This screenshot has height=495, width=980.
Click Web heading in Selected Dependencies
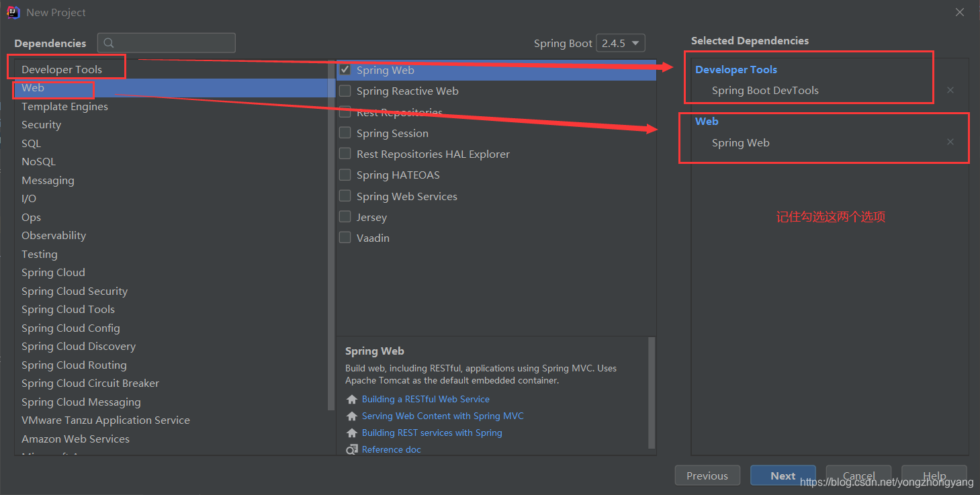coord(707,121)
